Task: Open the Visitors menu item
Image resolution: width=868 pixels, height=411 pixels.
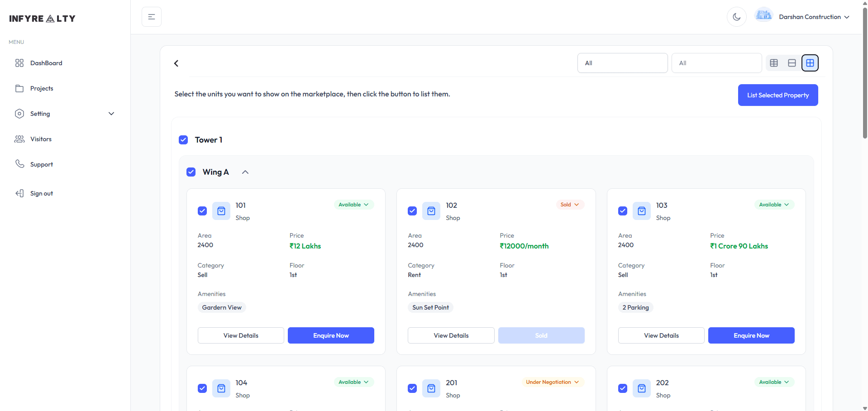Action: [65, 139]
